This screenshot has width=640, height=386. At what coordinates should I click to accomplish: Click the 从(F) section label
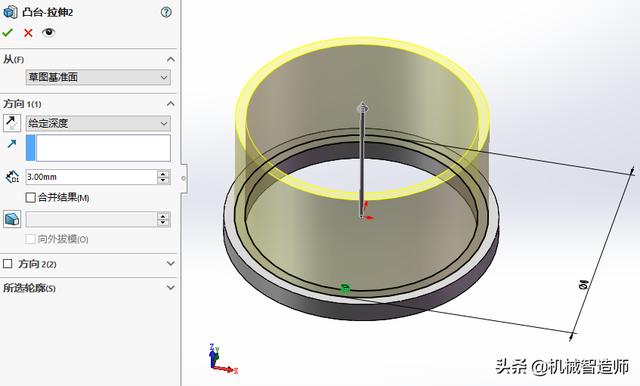[13, 60]
